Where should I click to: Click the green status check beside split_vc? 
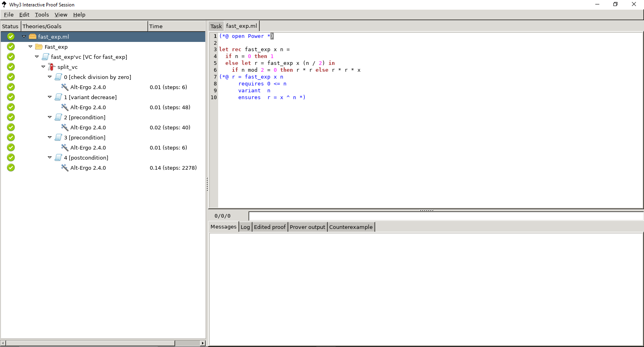11,67
